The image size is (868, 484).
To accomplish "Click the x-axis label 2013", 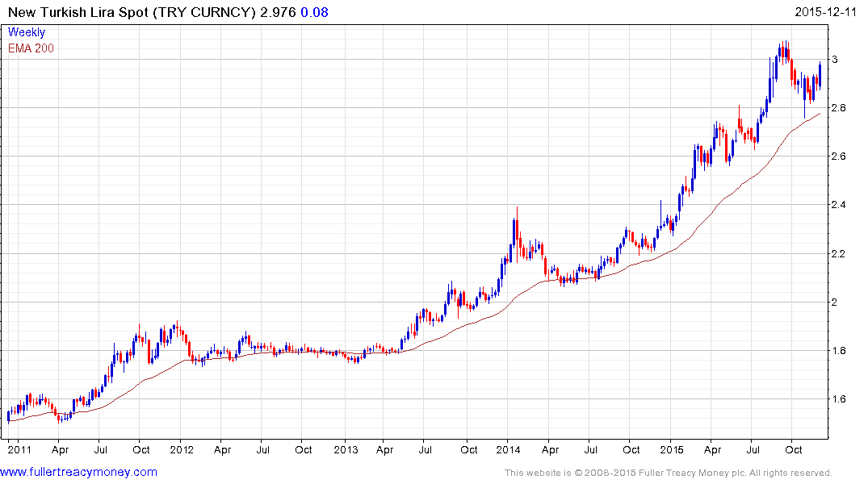I will coord(346,449).
